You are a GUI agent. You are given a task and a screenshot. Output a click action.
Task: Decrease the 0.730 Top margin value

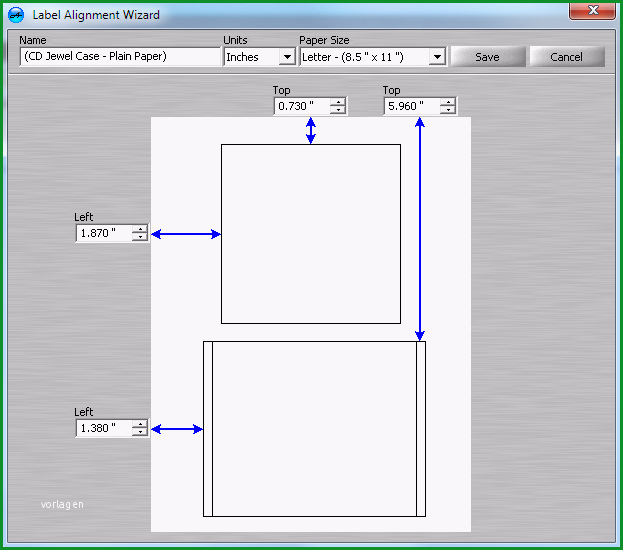pos(338,110)
